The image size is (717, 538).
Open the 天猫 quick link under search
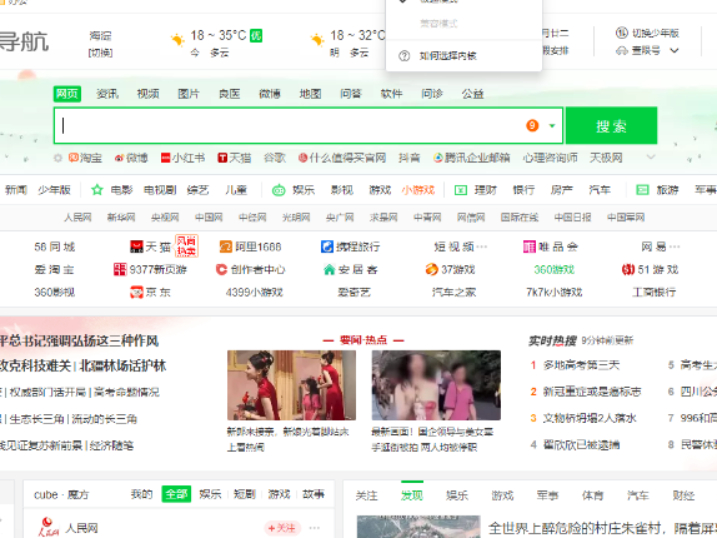pos(234,158)
